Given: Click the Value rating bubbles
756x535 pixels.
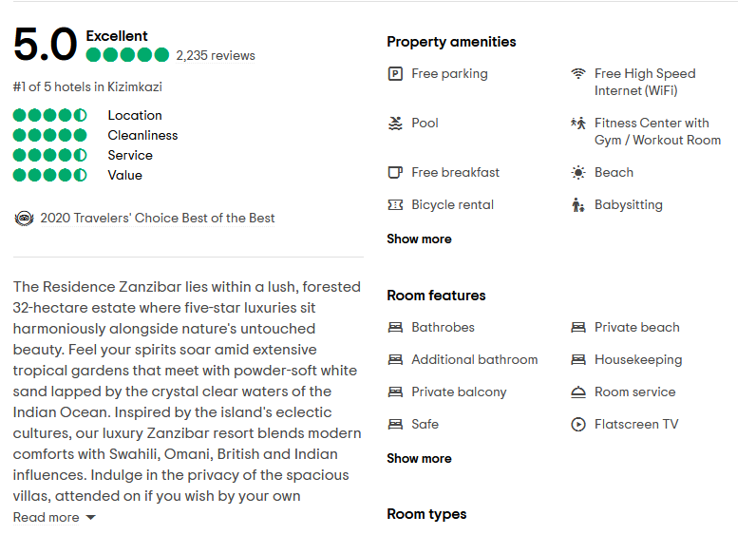Looking at the screenshot, I should click(50, 176).
